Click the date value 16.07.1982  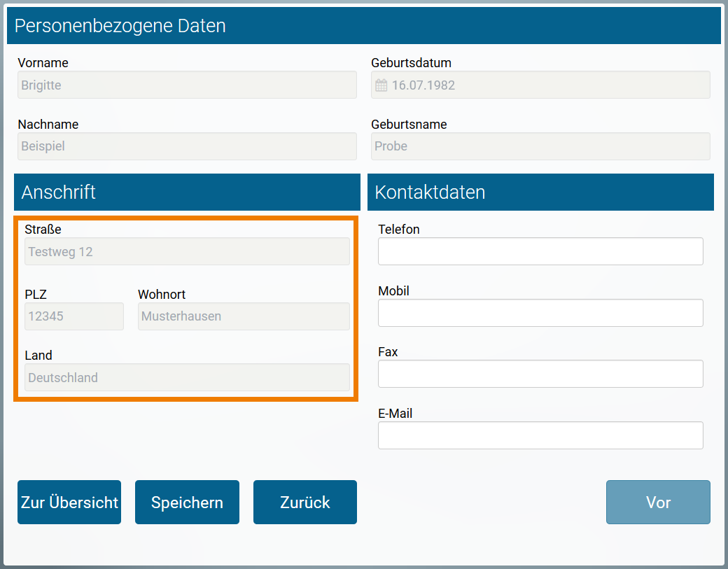423,85
